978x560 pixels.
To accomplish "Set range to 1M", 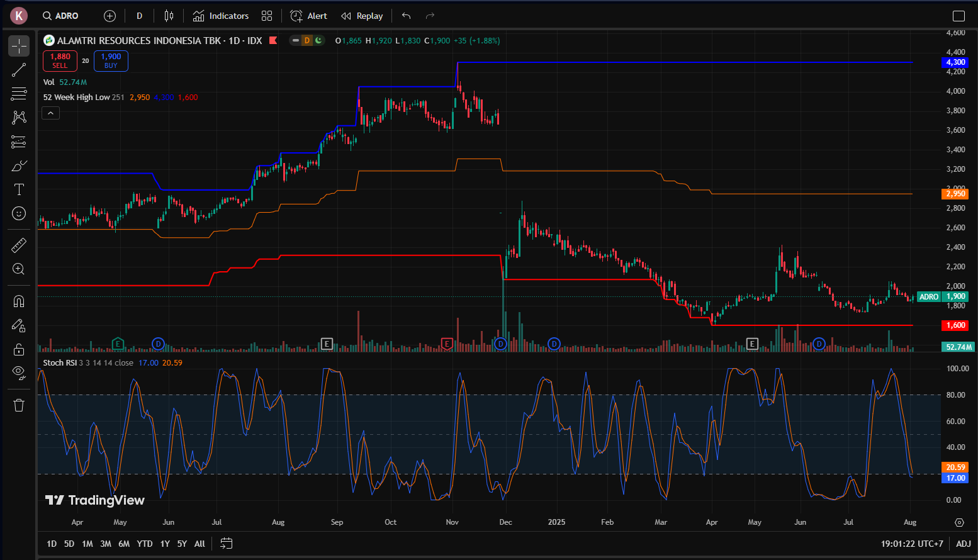I will pos(87,544).
